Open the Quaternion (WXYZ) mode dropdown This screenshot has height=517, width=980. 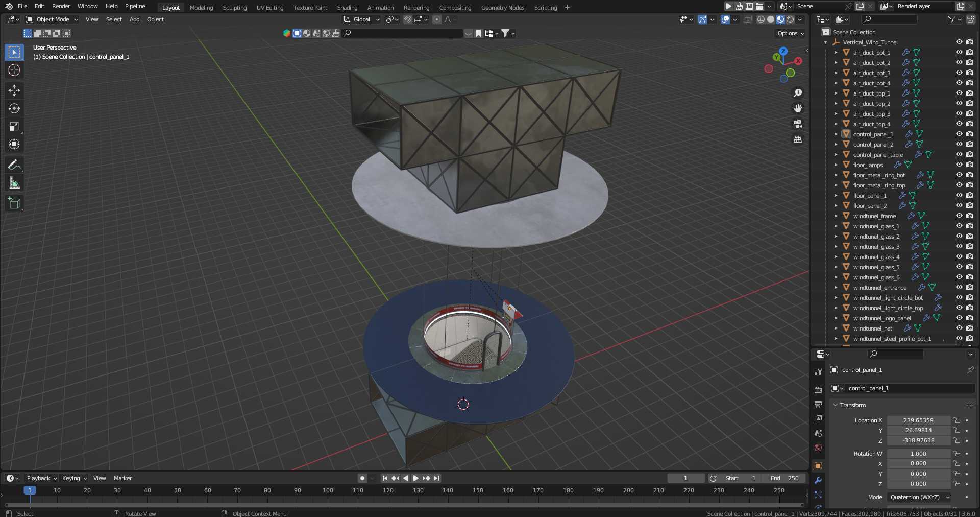tap(919, 497)
